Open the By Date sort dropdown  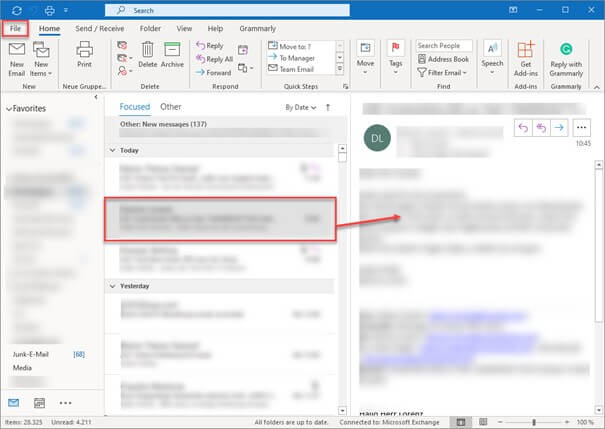click(x=299, y=106)
